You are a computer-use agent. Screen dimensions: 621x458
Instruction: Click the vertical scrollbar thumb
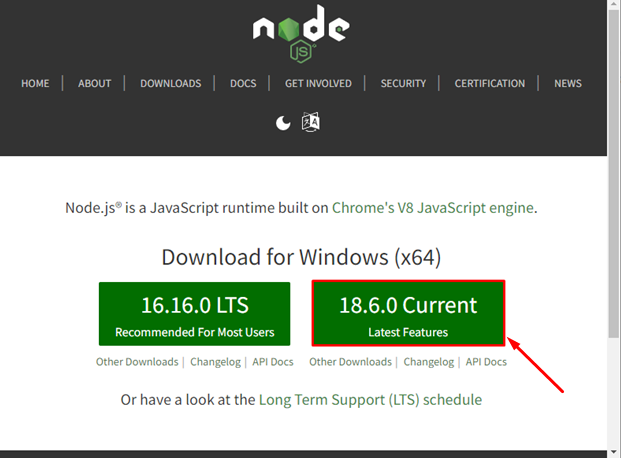tap(614, 174)
